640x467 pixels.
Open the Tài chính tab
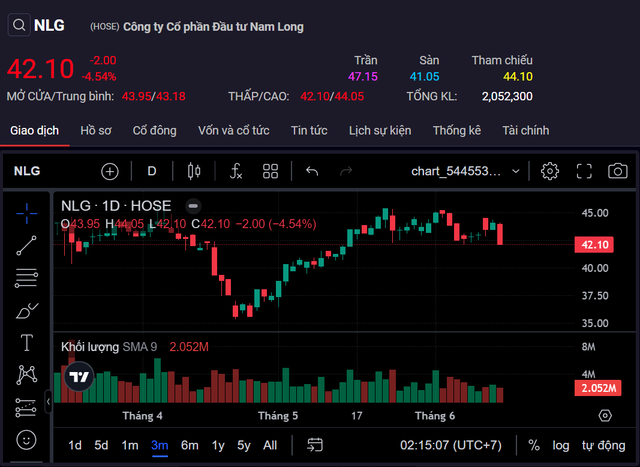(x=526, y=131)
